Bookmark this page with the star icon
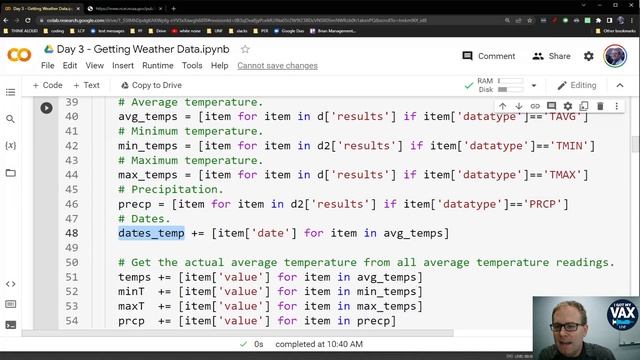This screenshot has height=360, width=640. (530, 20)
